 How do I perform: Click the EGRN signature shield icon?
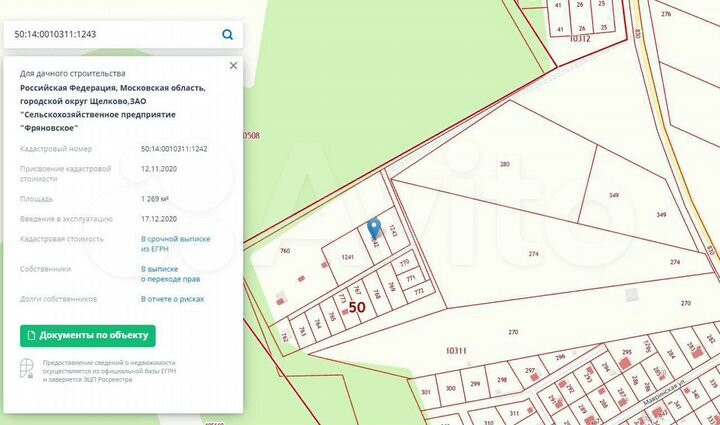click(27, 368)
